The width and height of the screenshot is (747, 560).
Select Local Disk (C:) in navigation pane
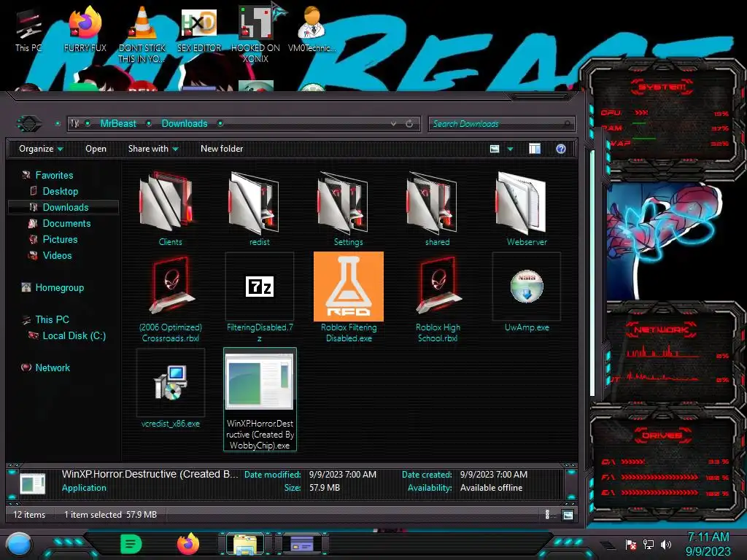point(74,335)
